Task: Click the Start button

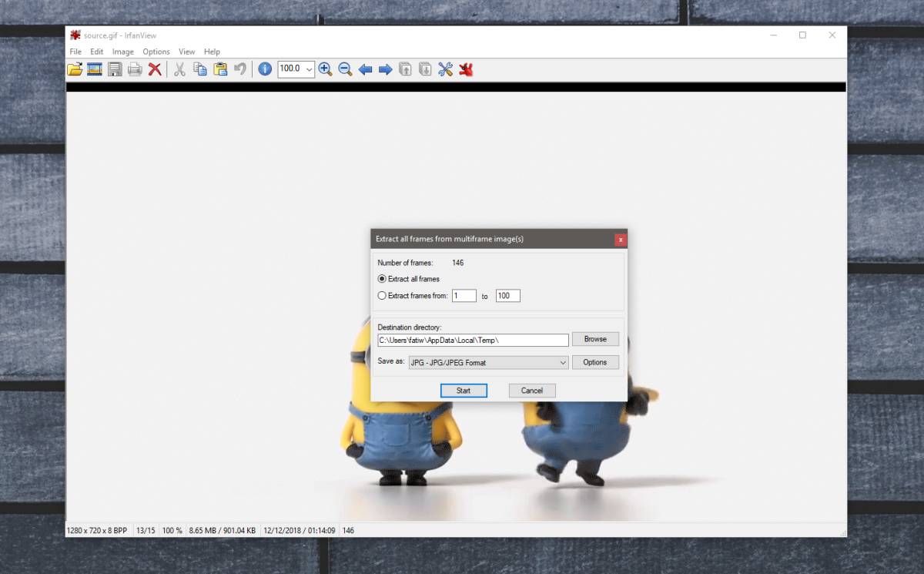Action: [x=464, y=391]
